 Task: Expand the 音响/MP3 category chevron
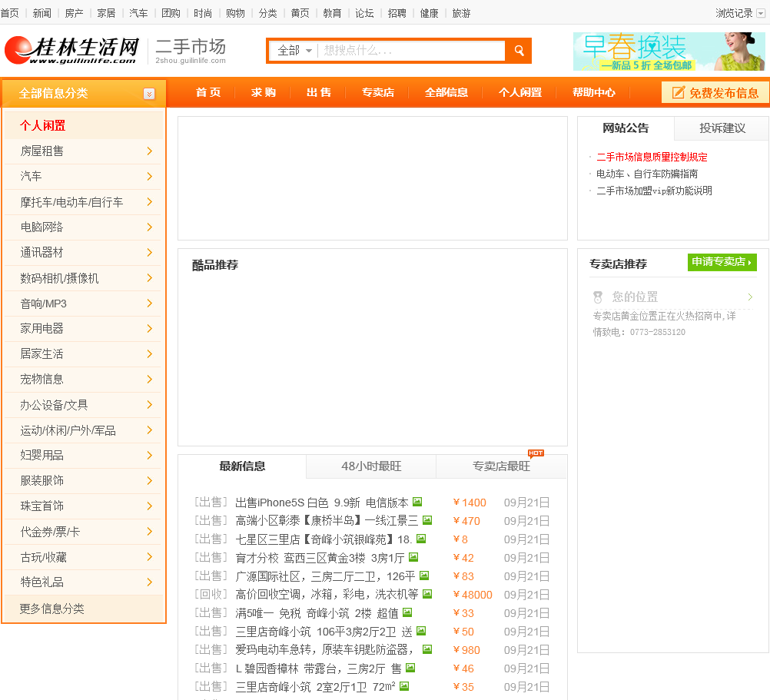150,304
